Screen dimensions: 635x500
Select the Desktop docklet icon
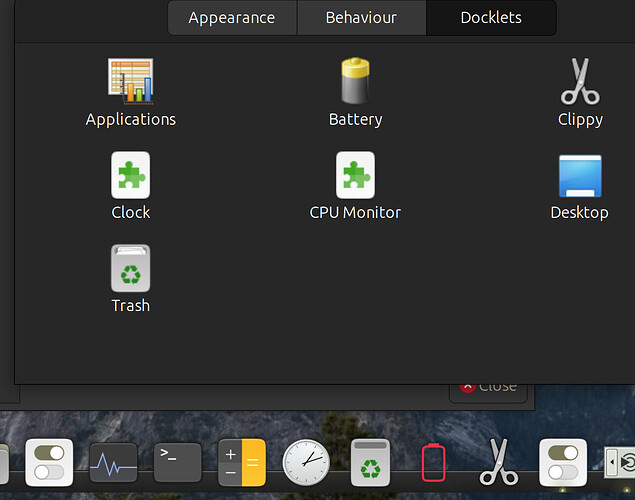coord(580,176)
